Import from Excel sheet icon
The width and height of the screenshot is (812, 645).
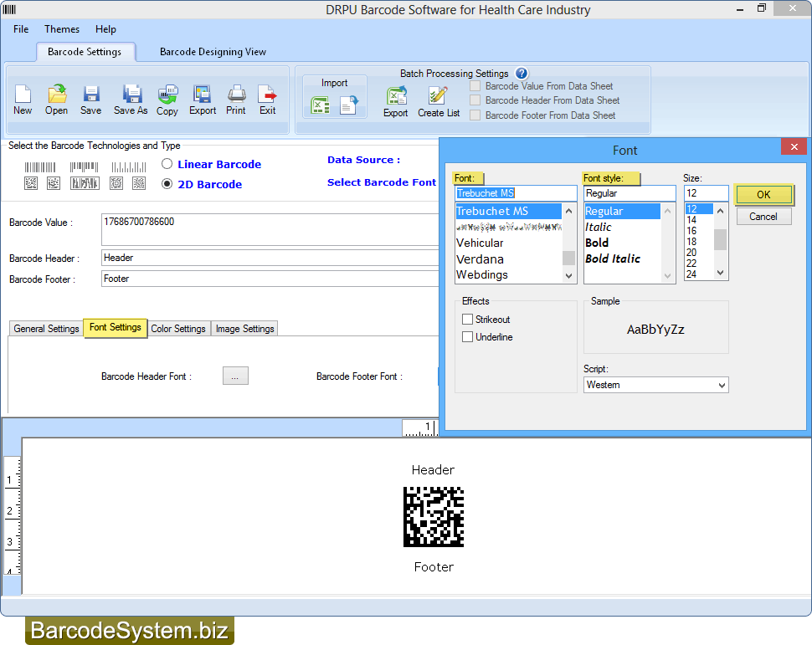320,105
